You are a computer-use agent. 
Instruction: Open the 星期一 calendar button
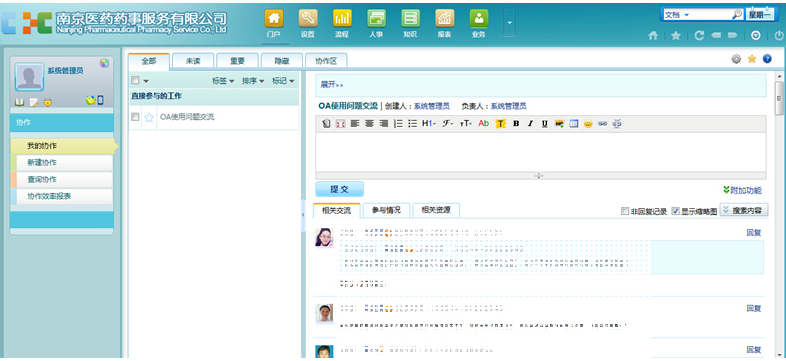[760, 15]
